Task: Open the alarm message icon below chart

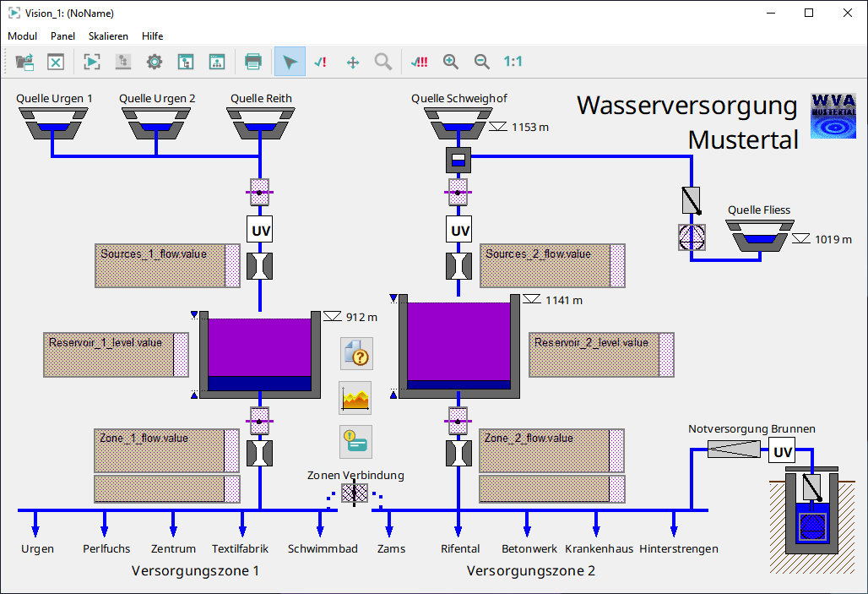Action: [355, 441]
